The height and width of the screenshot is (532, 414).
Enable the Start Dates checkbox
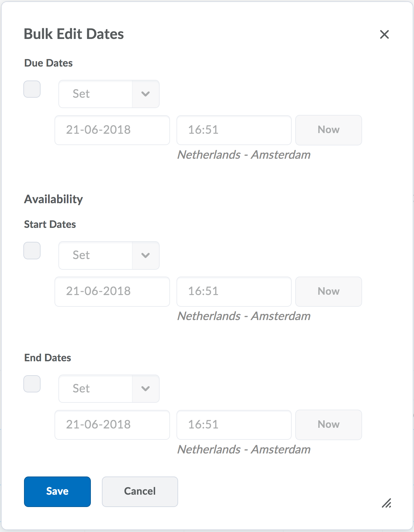pos(32,251)
